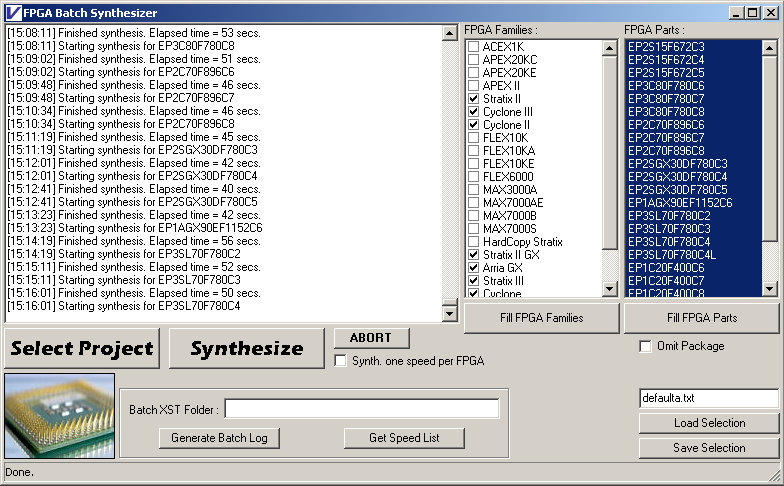Click the Select Project button
The width and height of the screenshot is (784, 486).
point(82,348)
